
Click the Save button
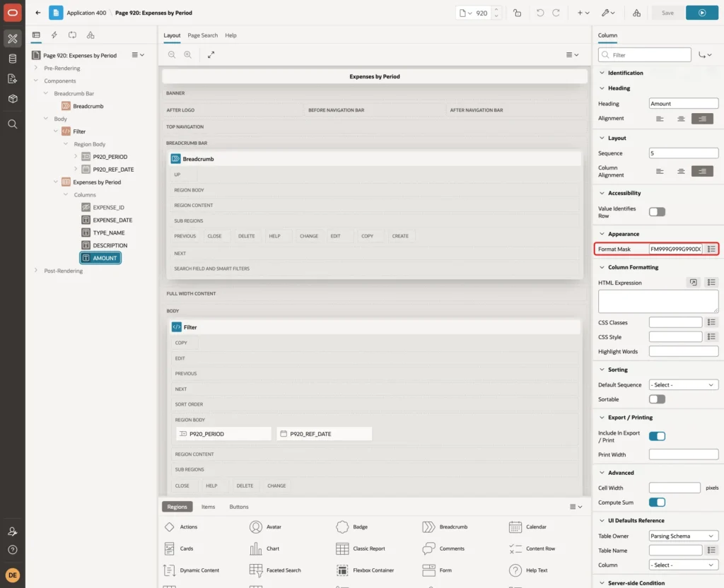[667, 13]
